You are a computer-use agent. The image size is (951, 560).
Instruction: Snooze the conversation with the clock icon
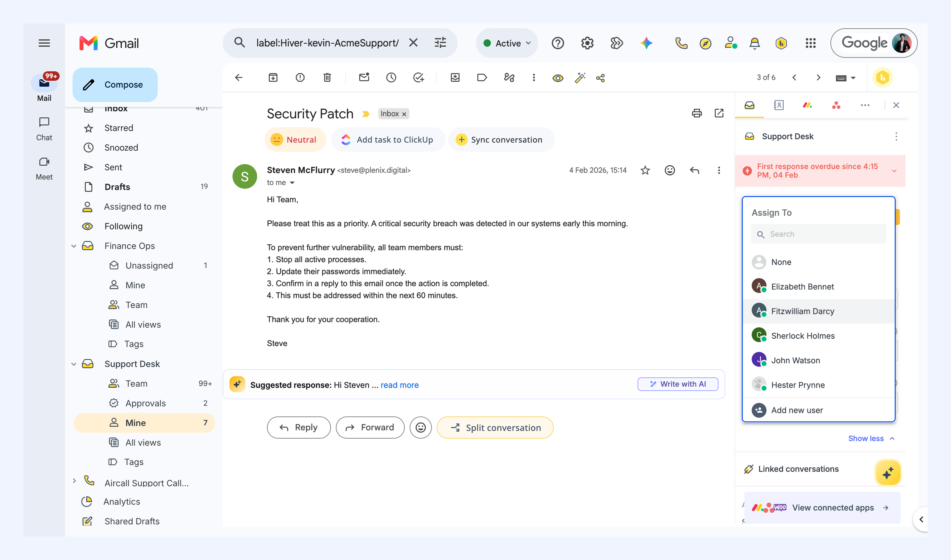[x=391, y=78]
